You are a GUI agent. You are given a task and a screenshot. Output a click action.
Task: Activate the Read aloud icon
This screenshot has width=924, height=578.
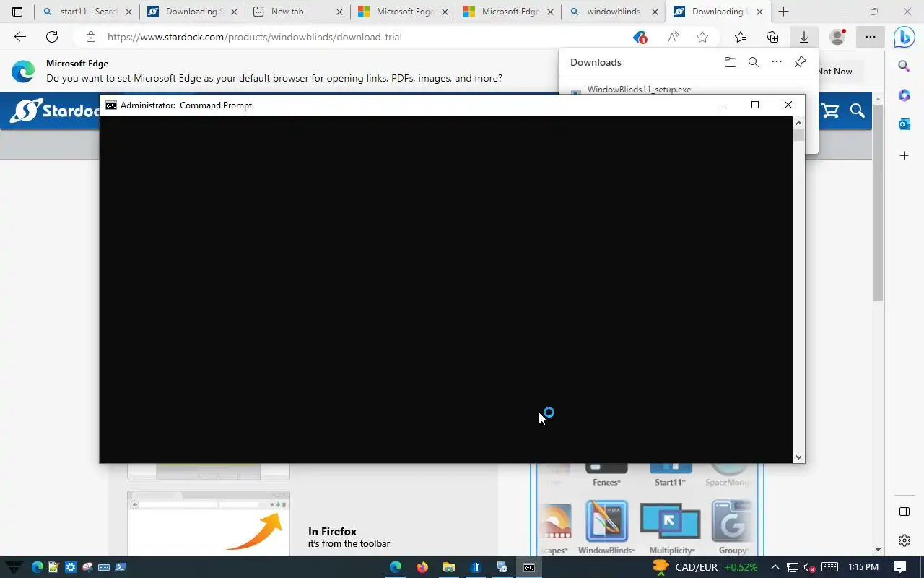674,37
